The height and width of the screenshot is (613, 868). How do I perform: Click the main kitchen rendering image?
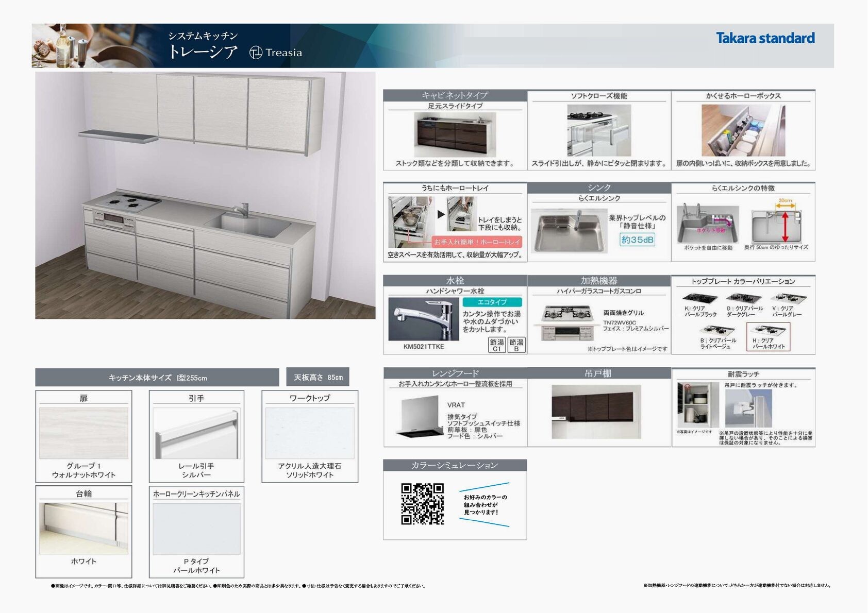pyautogui.click(x=205, y=195)
